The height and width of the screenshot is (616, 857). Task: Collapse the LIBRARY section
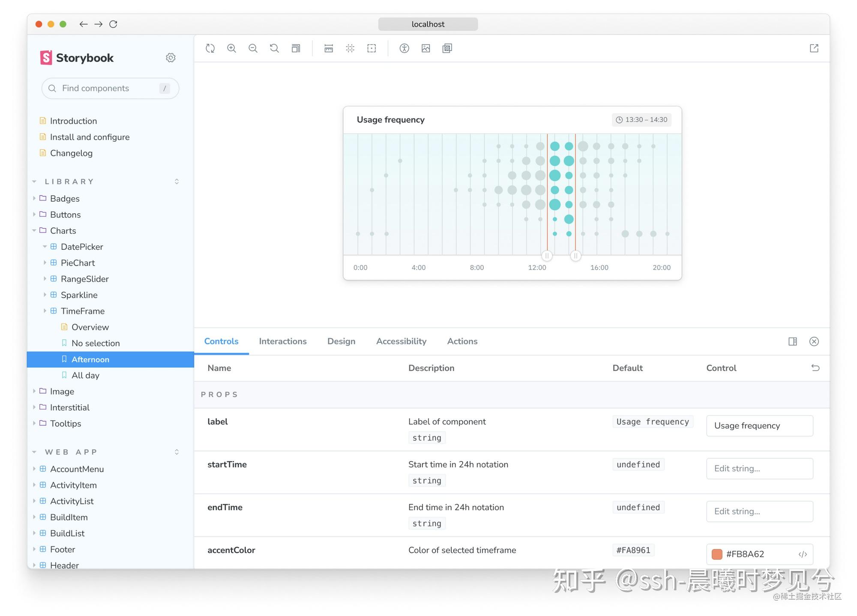(34, 182)
